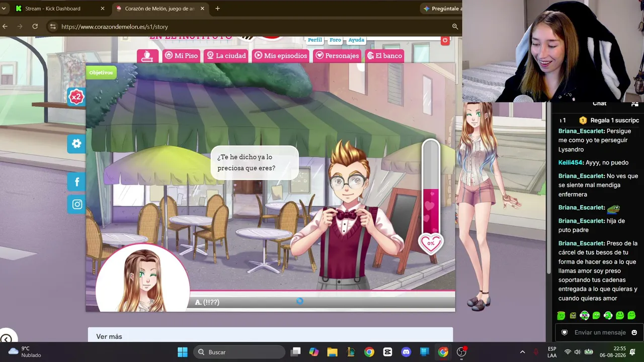Open the tab search dropdown arrow
Viewport: 644px width, 362px height.
coord(4,9)
